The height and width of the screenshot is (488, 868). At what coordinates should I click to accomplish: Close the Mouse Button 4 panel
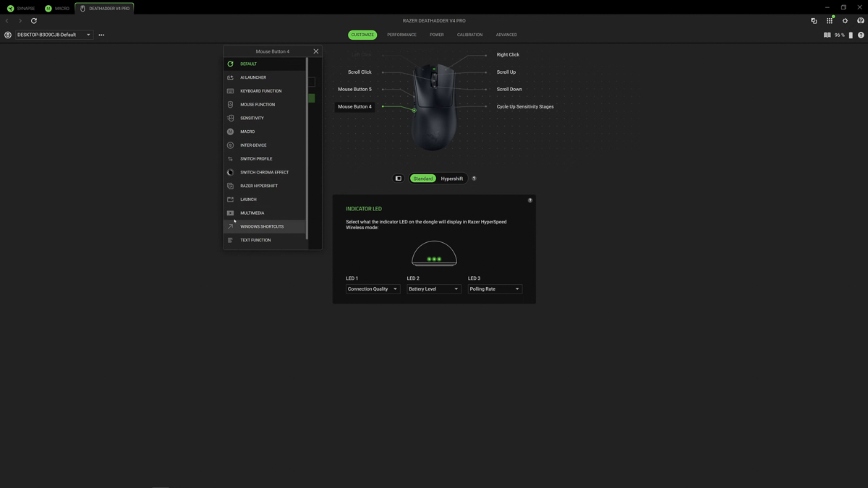tap(316, 51)
